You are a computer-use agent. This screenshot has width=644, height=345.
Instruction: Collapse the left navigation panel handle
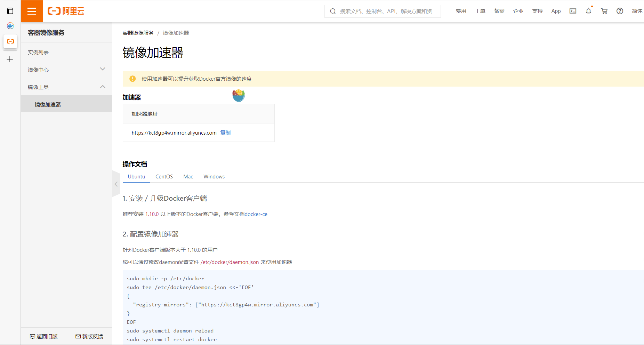(x=116, y=184)
